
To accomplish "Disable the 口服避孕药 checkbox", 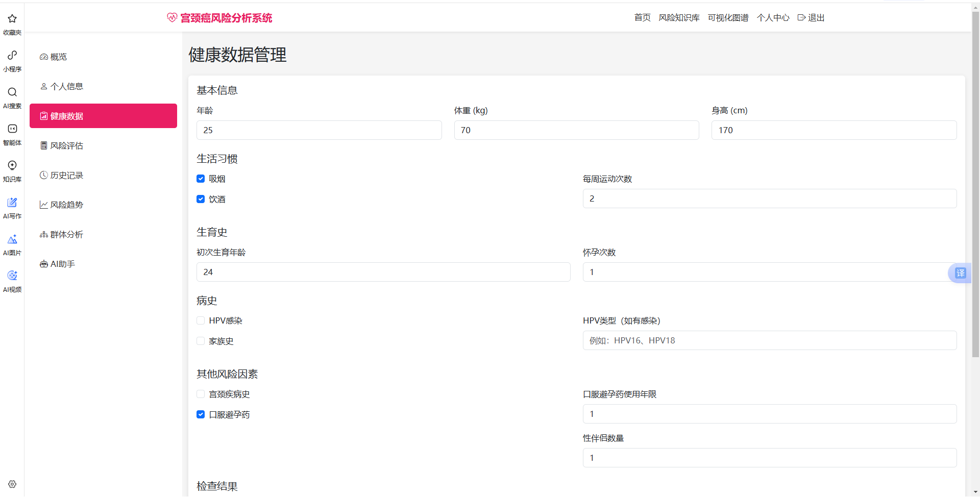I will pyautogui.click(x=201, y=414).
